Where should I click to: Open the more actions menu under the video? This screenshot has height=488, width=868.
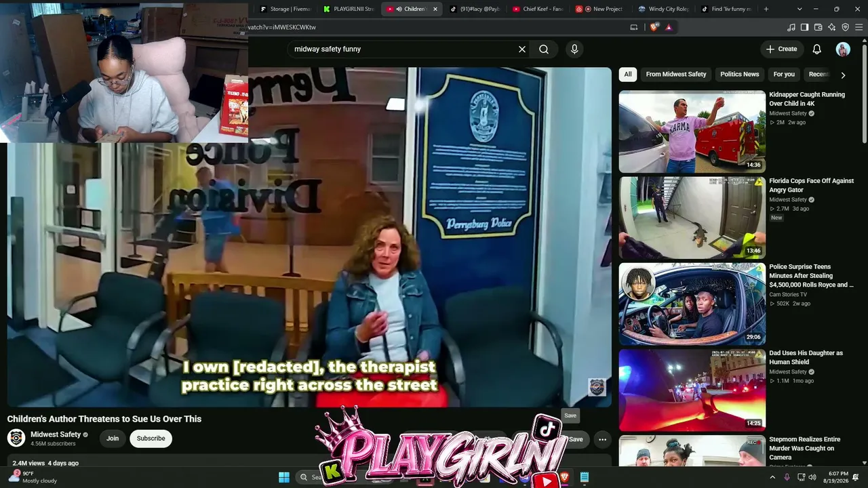(602, 439)
